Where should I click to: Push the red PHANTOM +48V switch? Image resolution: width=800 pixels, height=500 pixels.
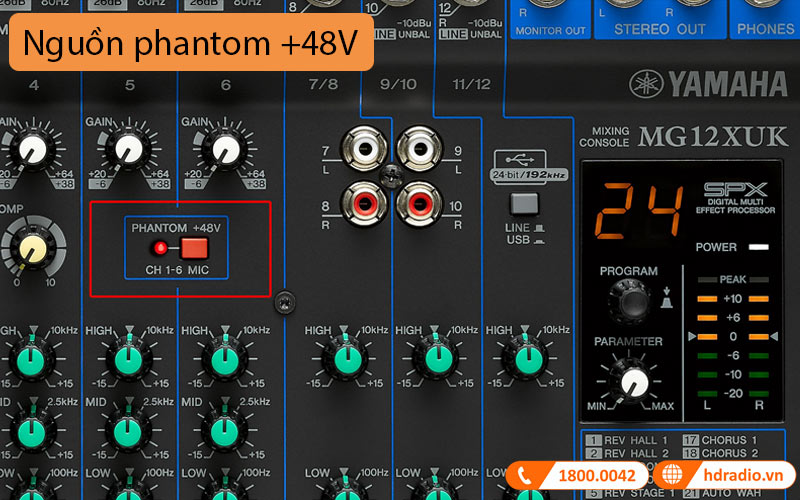tap(195, 248)
